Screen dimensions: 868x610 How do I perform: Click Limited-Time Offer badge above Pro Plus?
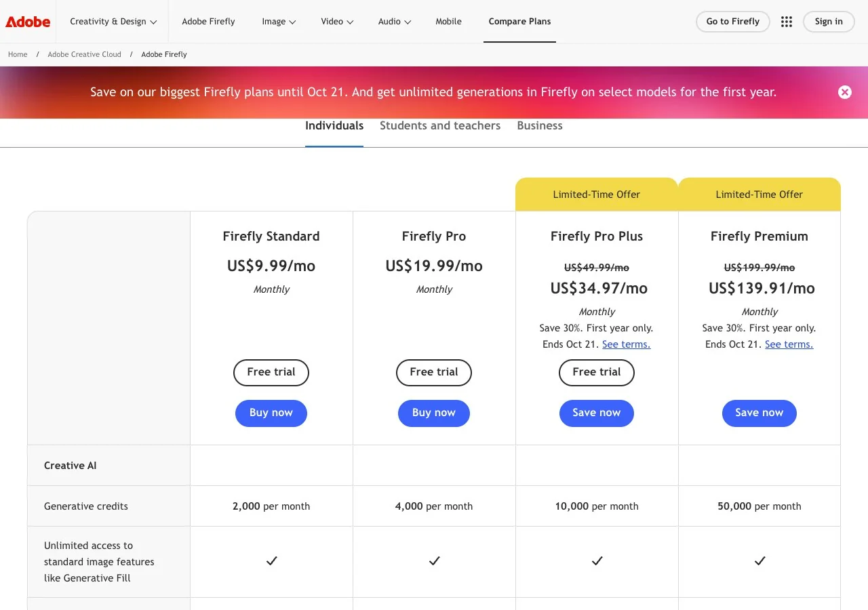click(x=597, y=195)
